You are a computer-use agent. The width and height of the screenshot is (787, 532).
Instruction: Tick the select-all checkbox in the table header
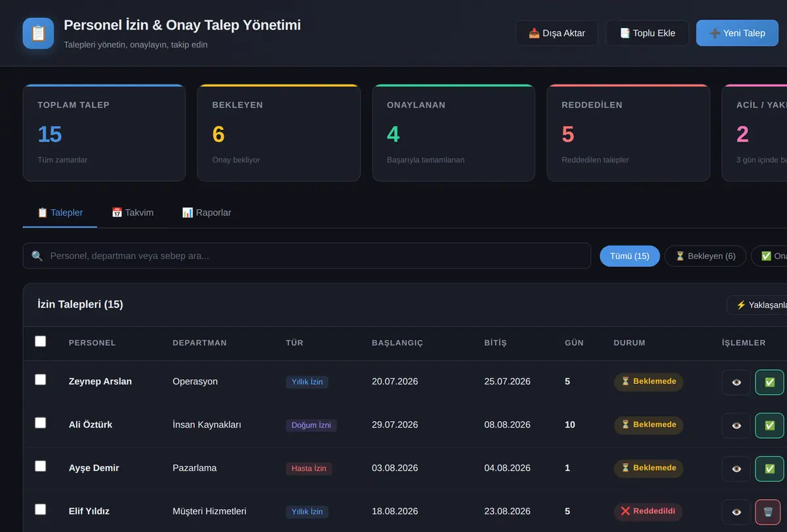(x=41, y=341)
